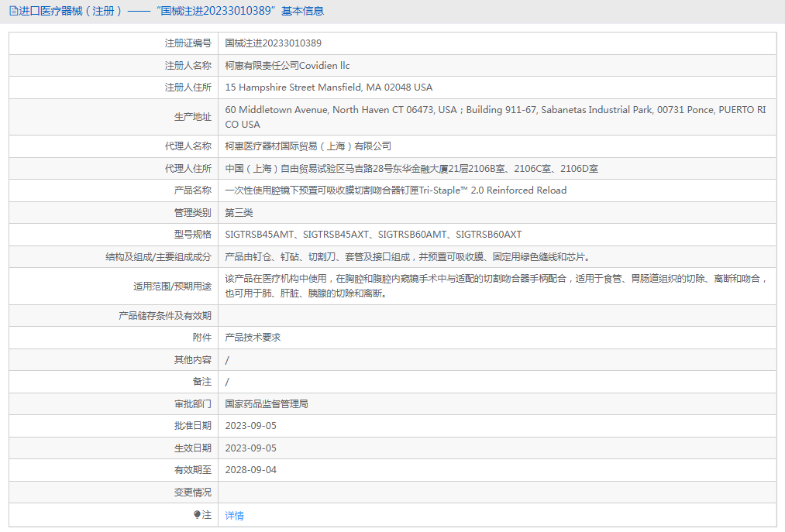Screen dimensions: 785x532
Task: Select expiry date 2028-09-04
Action: point(251,470)
